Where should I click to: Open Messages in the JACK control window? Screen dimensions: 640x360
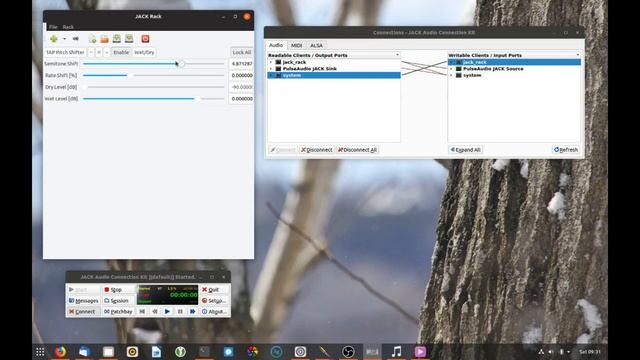[x=83, y=300]
